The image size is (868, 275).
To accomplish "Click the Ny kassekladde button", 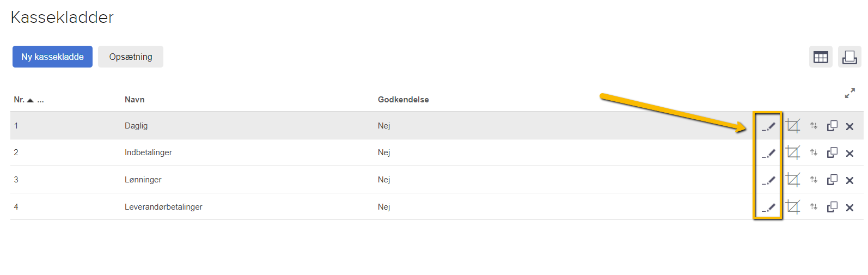I will tap(52, 57).
